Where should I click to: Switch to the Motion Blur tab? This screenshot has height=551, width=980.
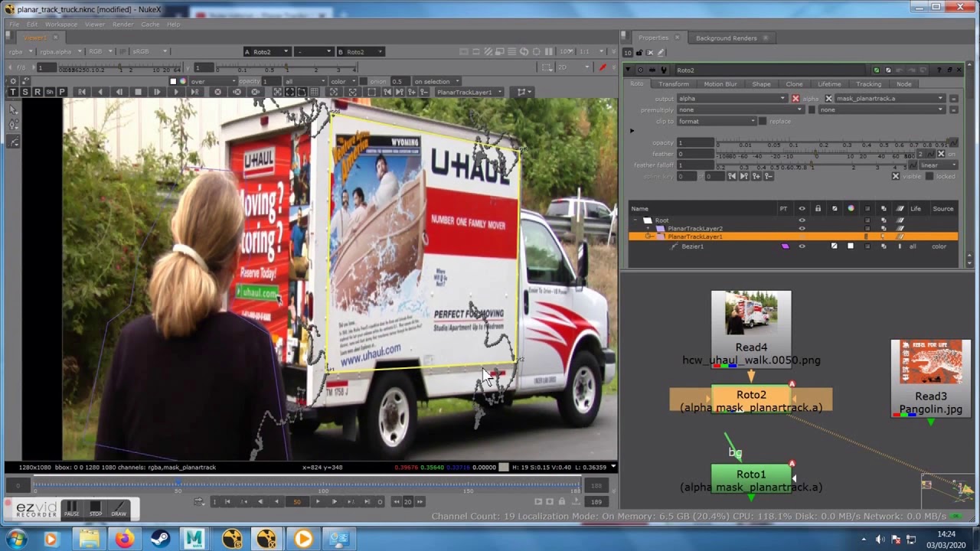[720, 84]
